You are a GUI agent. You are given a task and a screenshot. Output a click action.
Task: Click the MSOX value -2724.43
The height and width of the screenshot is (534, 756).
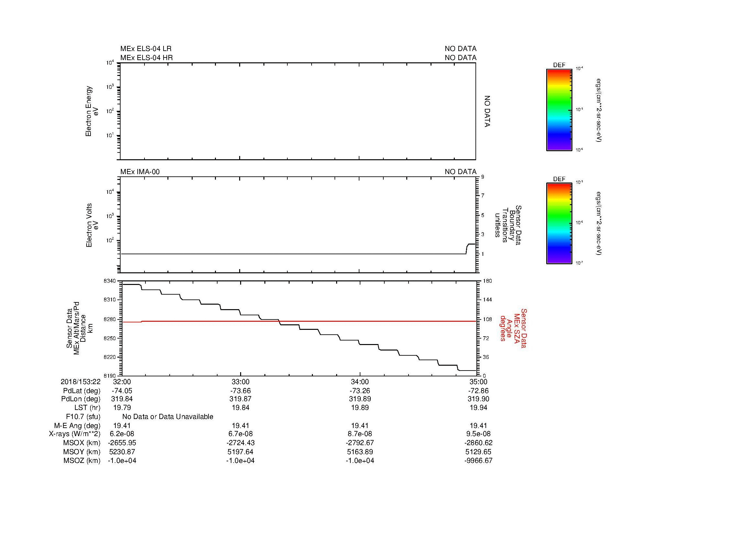241,443
